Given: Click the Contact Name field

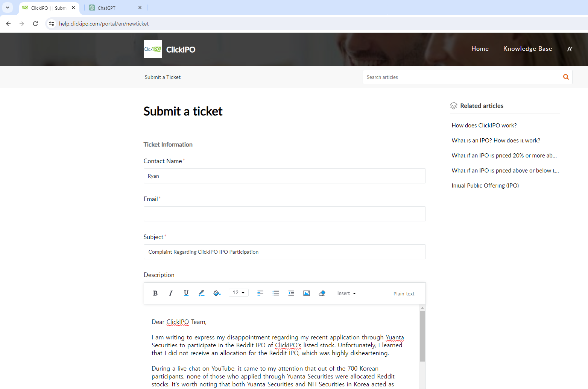Looking at the screenshot, I should (284, 176).
